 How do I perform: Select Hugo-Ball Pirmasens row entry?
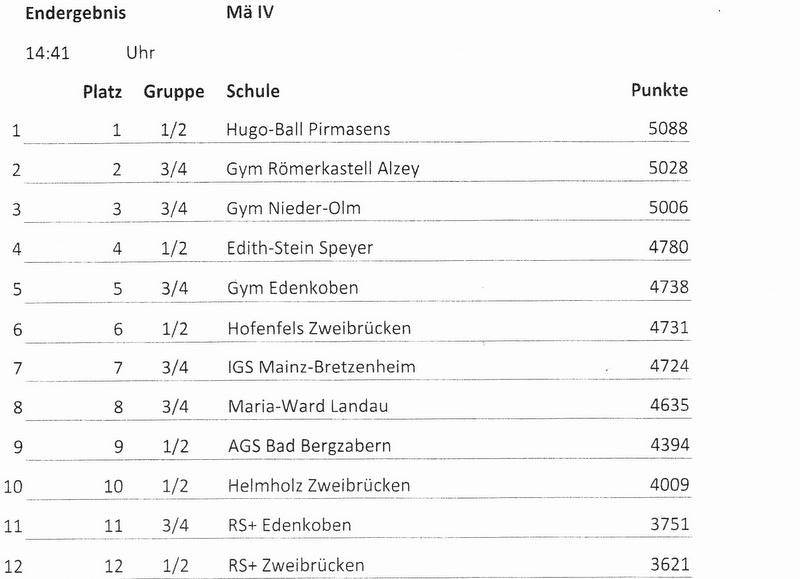coord(308,129)
